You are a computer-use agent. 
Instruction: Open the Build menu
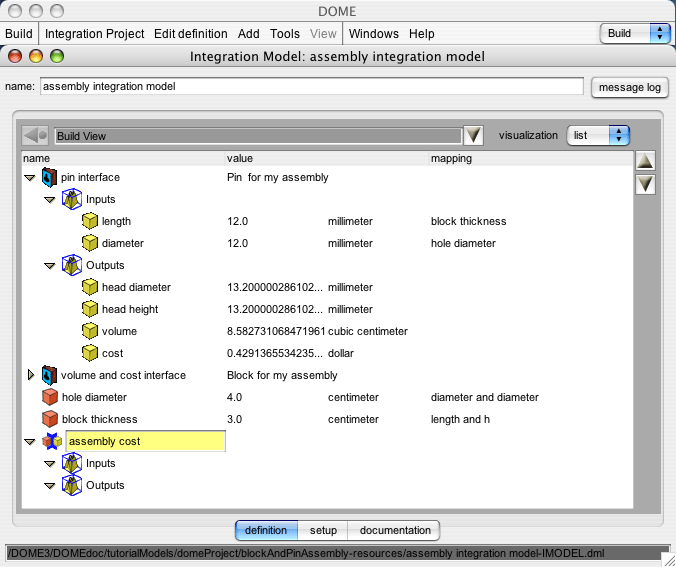click(19, 34)
